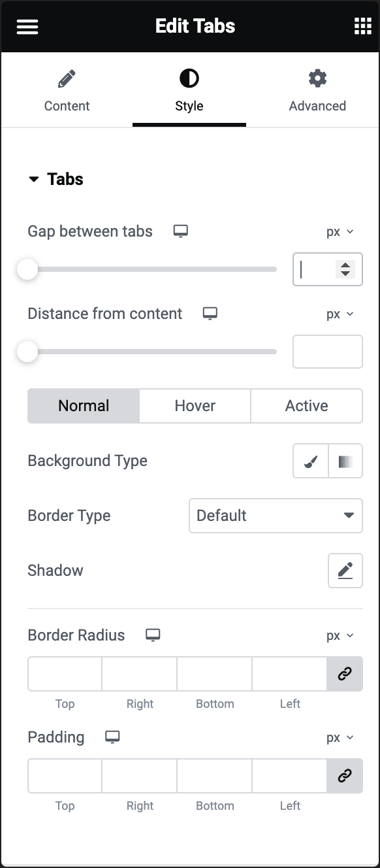
Task: Switch to the Active state
Action: pos(306,405)
